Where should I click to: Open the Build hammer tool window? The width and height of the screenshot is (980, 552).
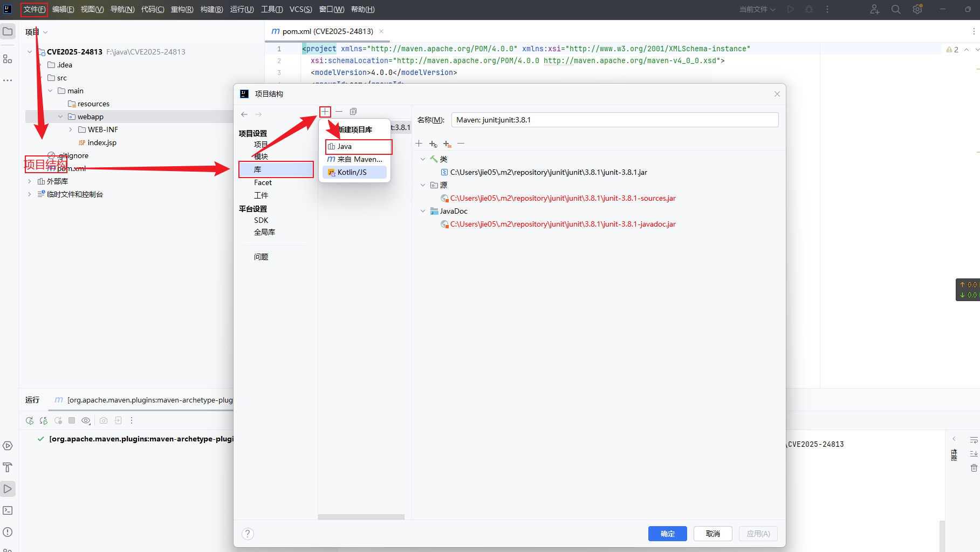coord(8,467)
